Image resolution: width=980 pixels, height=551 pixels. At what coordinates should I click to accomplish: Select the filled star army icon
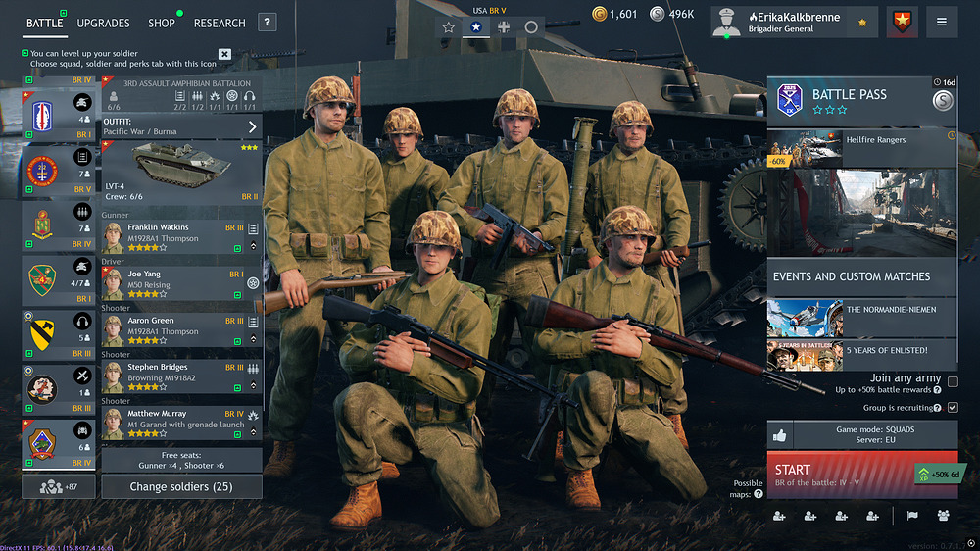click(476, 27)
